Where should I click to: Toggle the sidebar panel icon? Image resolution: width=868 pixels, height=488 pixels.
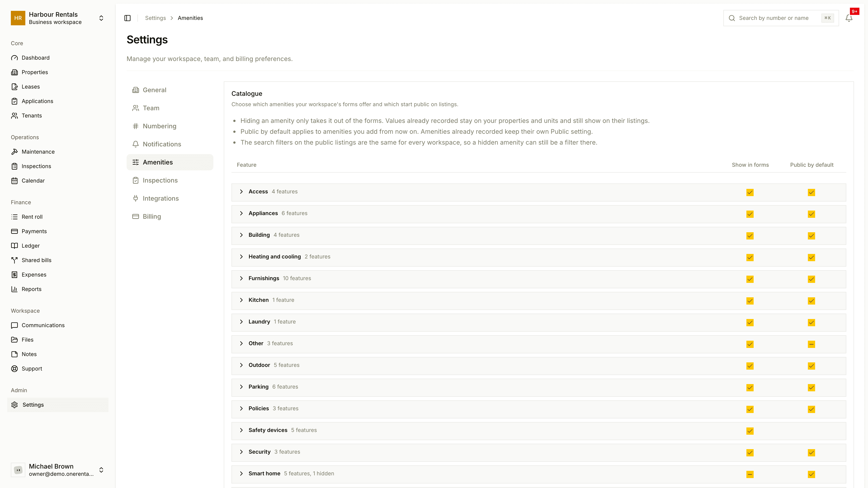[127, 18]
